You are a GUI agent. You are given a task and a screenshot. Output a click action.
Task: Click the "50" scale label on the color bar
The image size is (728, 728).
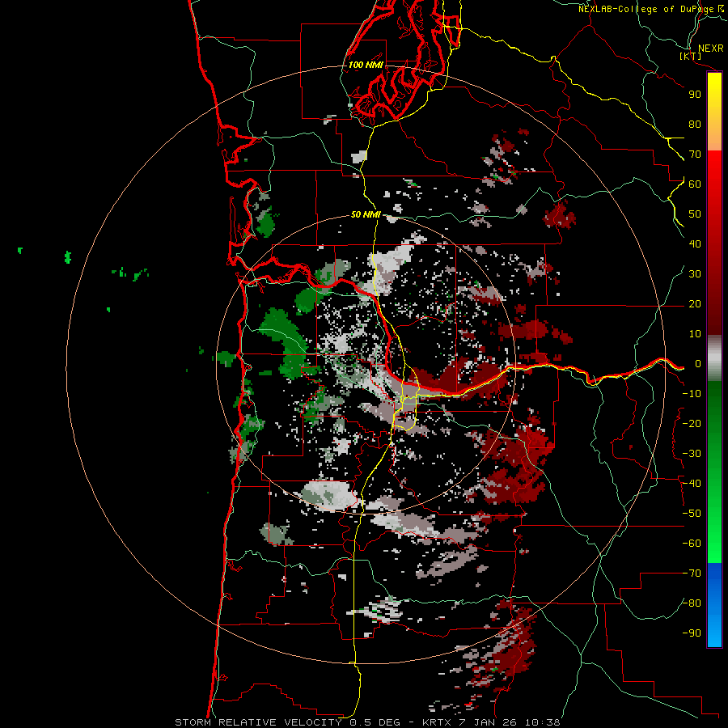point(695,214)
